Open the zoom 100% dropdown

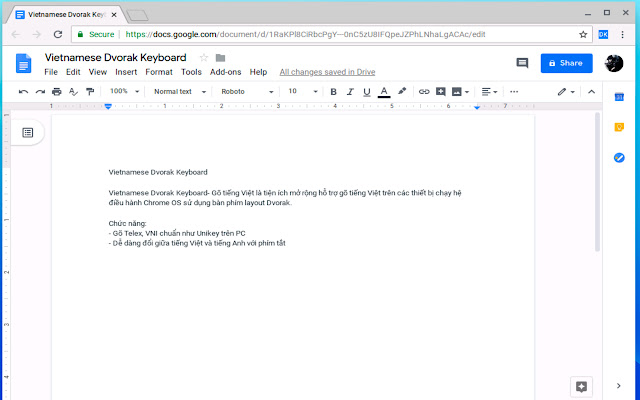pyautogui.click(x=124, y=91)
